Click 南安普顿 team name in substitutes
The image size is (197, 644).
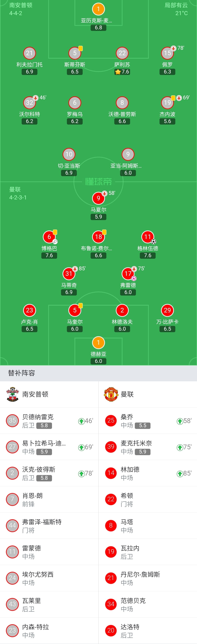[35, 394]
